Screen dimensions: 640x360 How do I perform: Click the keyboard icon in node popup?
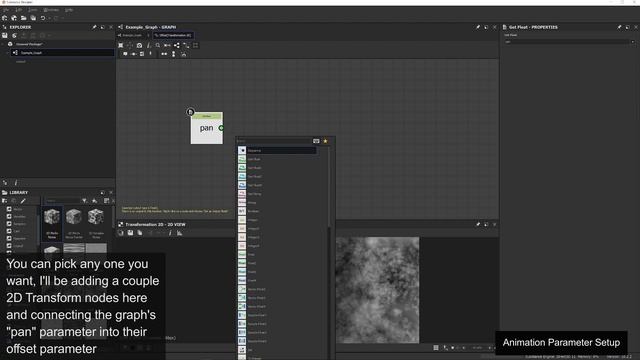[x=316, y=141]
